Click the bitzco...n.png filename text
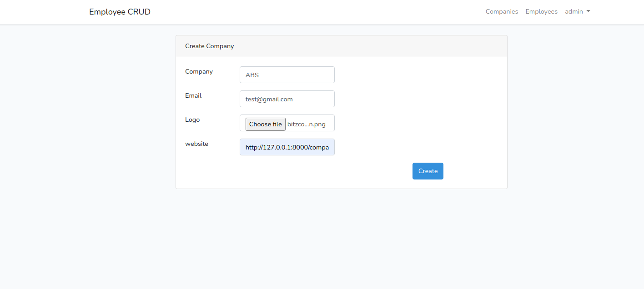 click(x=306, y=124)
